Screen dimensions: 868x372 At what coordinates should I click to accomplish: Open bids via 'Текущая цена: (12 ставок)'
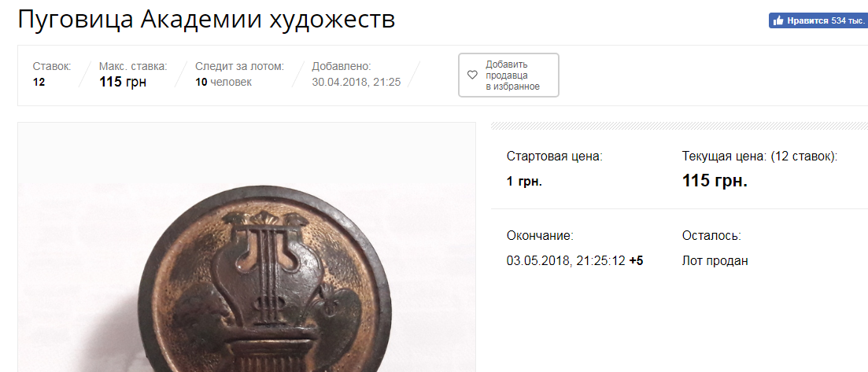point(760,157)
